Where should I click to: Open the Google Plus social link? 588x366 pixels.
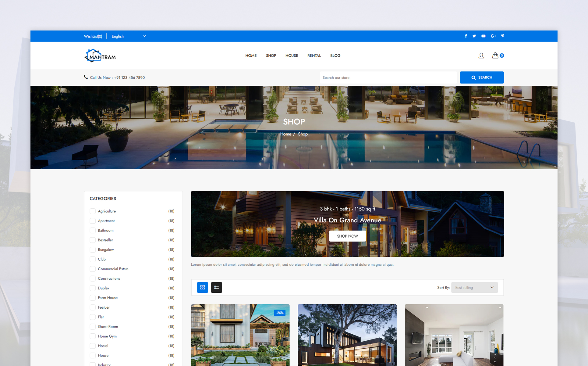493,36
